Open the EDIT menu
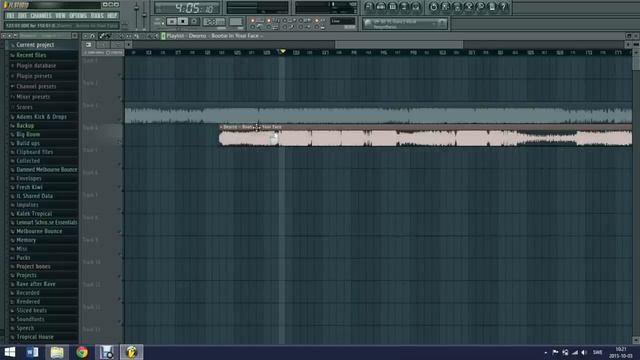The image size is (640, 360). (22, 16)
